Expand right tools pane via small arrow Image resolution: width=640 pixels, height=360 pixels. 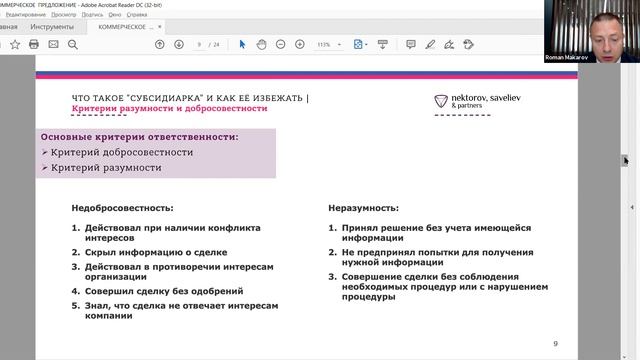coord(632,207)
